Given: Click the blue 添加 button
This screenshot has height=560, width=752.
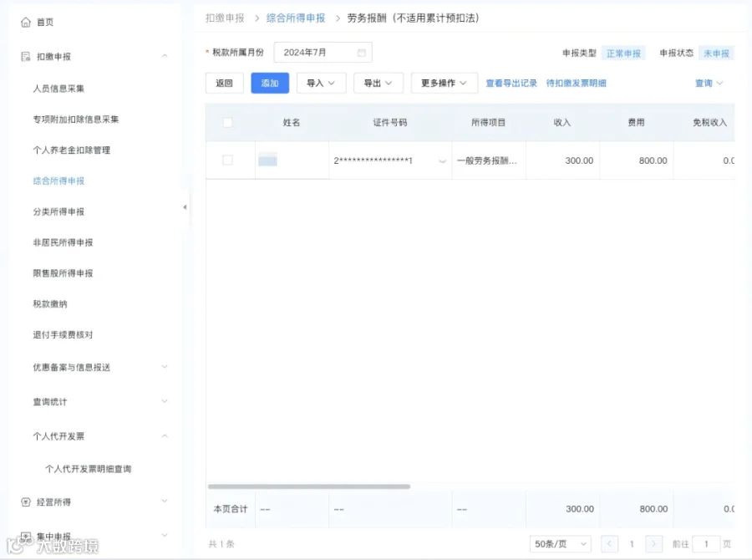Looking at the screenshot, I should [x=270, y=83].
